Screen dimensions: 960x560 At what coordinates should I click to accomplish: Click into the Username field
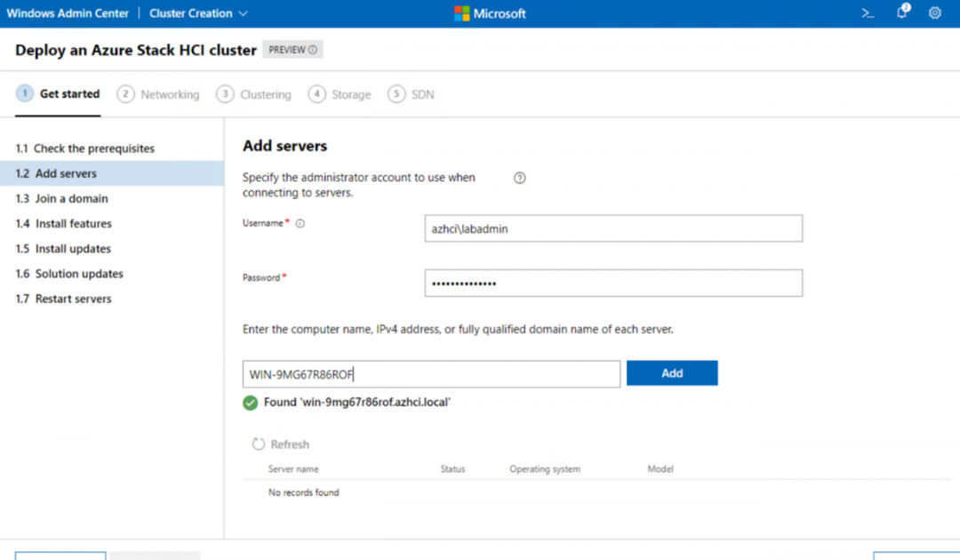coord(613,228)
